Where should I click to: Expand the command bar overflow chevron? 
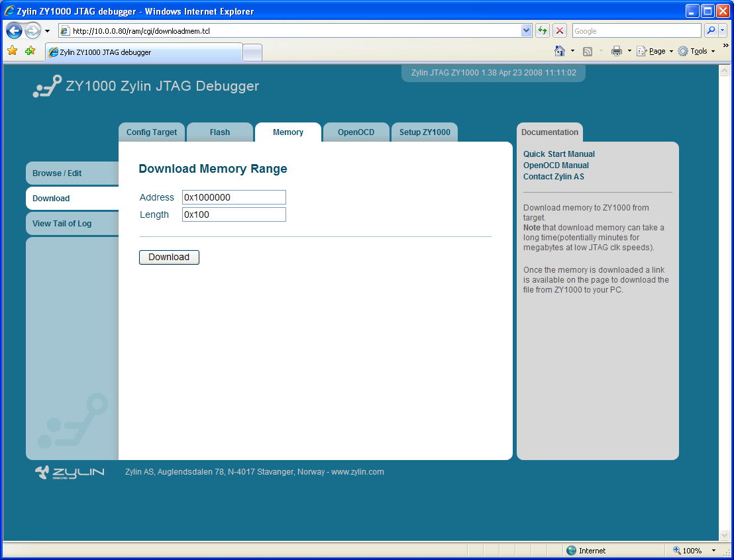click(x=726, y=46)
